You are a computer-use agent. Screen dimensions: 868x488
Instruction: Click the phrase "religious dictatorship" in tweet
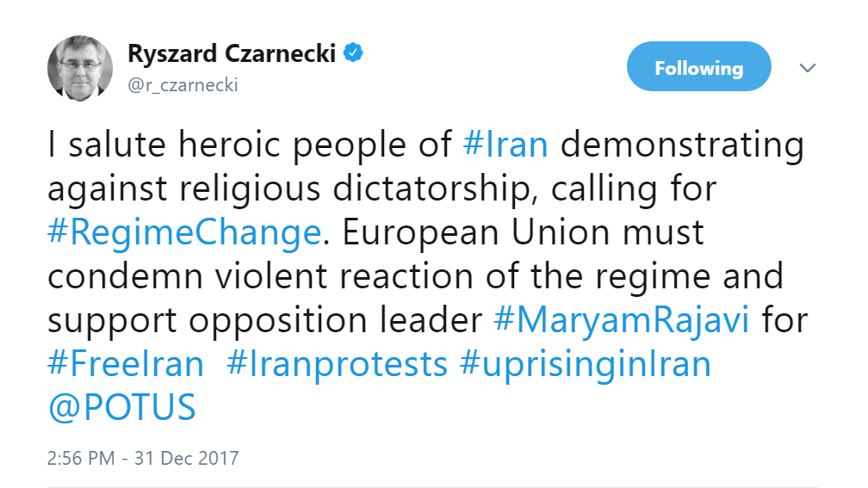point(374,188)
